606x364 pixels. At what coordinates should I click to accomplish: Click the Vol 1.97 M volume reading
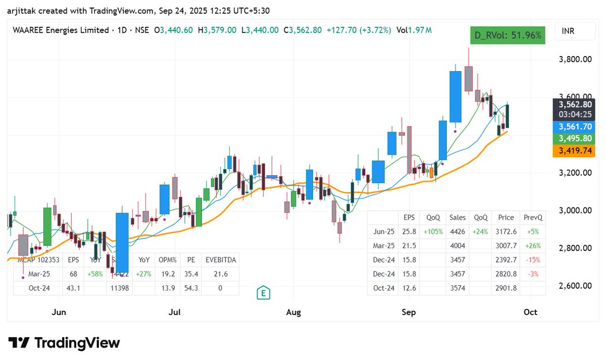[x=414, y=30]
